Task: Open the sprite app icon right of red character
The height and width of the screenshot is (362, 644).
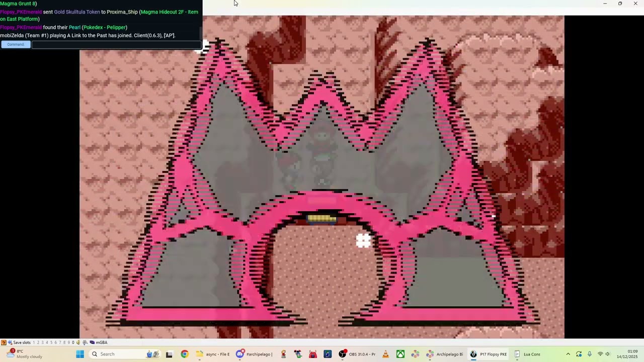Action: [x=298, y=354]
